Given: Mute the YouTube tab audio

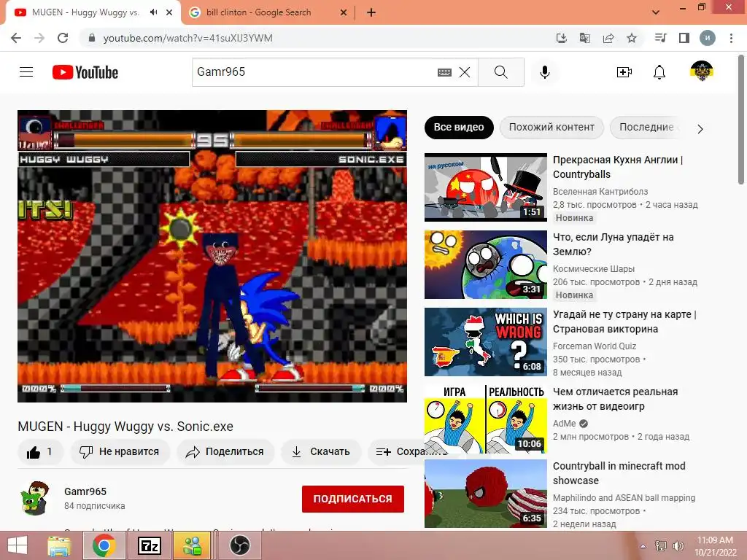Looking at the screenshot, I should point(153,12).
